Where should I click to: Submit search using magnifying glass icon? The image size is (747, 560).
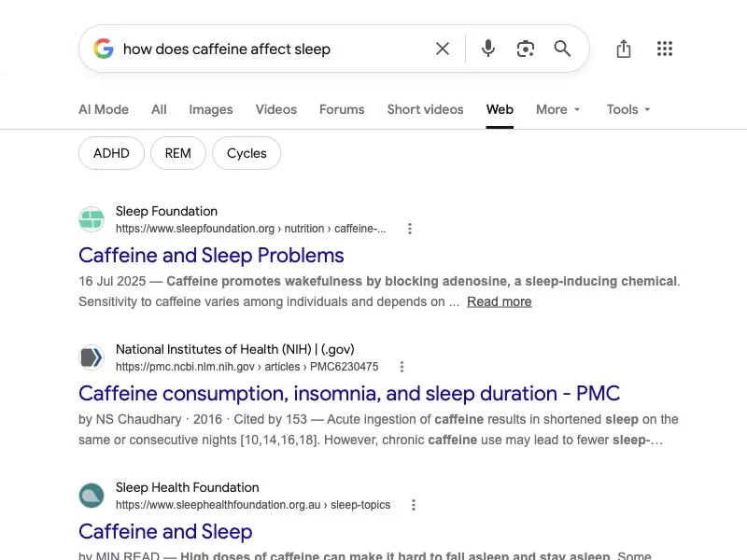(x=562, y=49)
